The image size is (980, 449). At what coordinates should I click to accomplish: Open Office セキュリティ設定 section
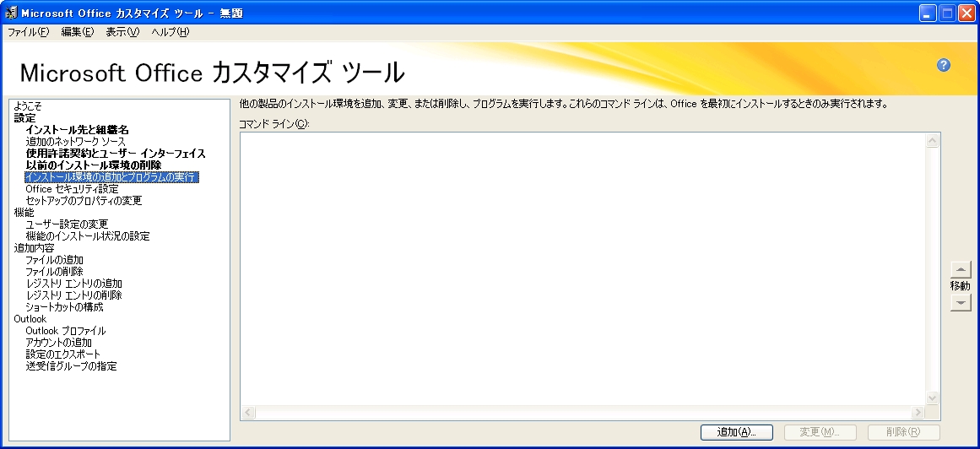[x=72, y=189]
